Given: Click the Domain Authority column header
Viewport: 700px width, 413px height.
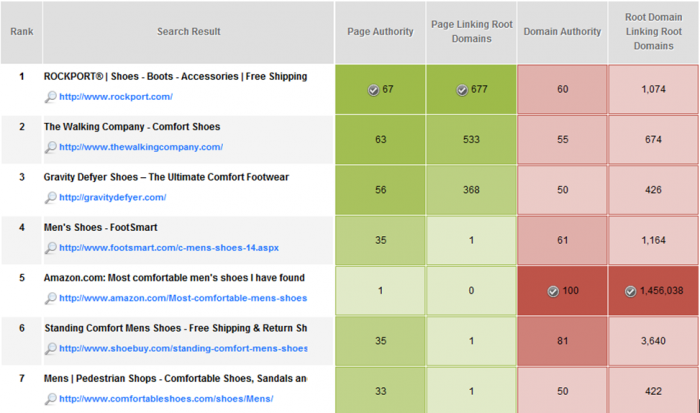Looking at the screenshot, I should coord(562,32).
